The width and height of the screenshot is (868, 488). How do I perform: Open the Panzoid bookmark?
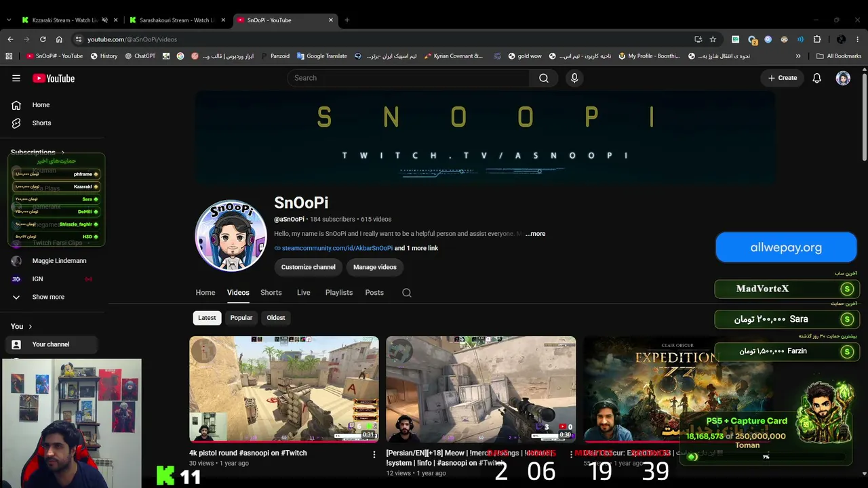[275, 56]
